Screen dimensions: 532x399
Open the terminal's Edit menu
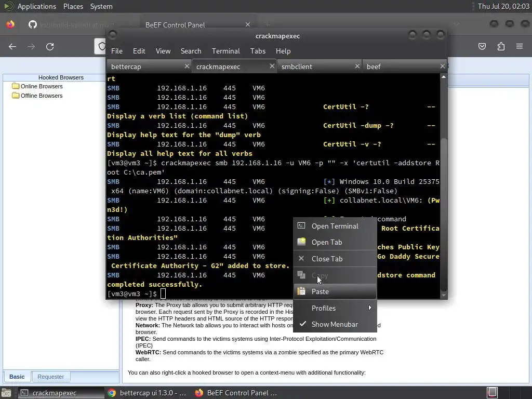[139, 51]
